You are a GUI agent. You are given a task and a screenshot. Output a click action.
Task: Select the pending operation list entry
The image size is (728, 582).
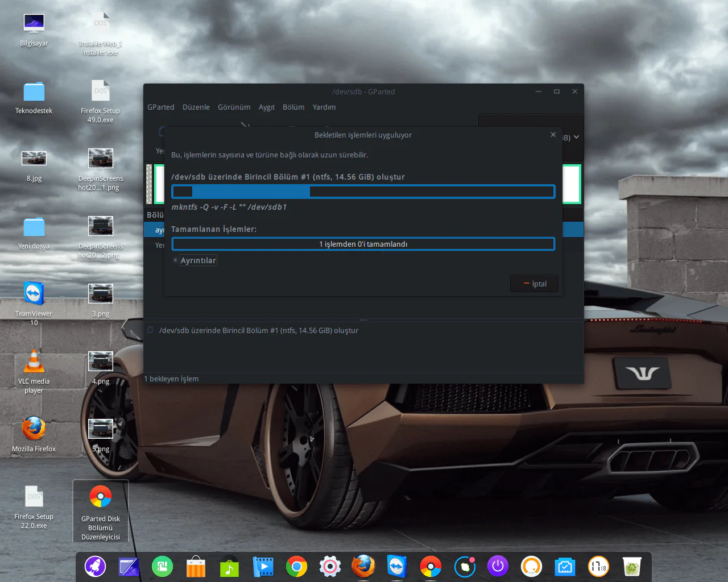259,330
